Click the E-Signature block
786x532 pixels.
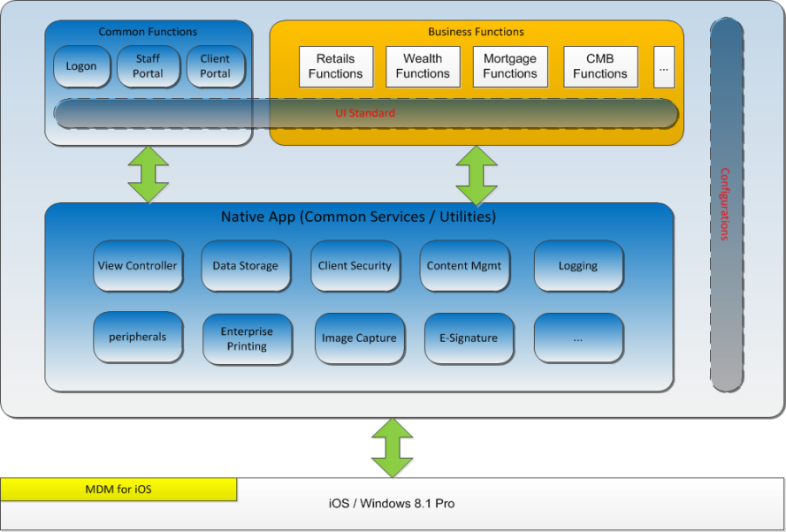tap(468, 338)
